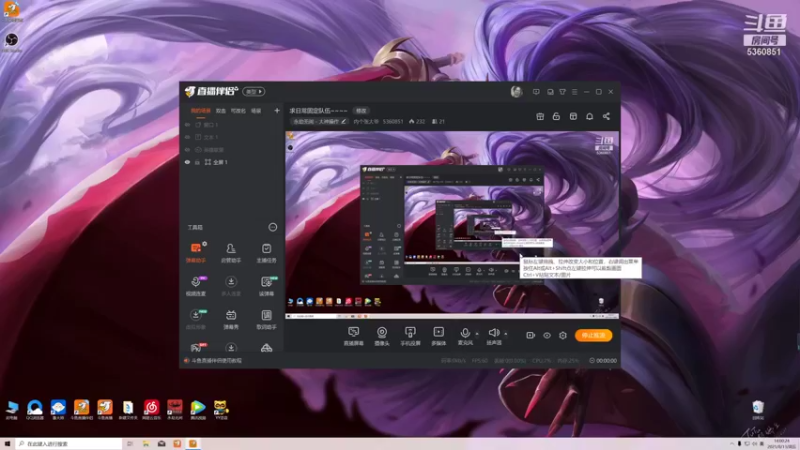Click the greyed download tool beside 视频连麦
Viewport: 800px width, 450px height.
[231, 286]
